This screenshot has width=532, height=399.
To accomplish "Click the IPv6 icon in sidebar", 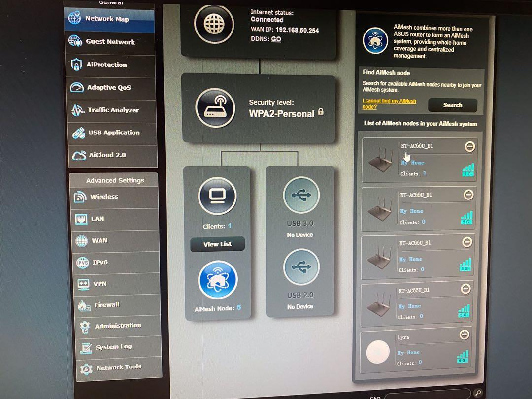I will pyautogui.click(x=82, y=262).
